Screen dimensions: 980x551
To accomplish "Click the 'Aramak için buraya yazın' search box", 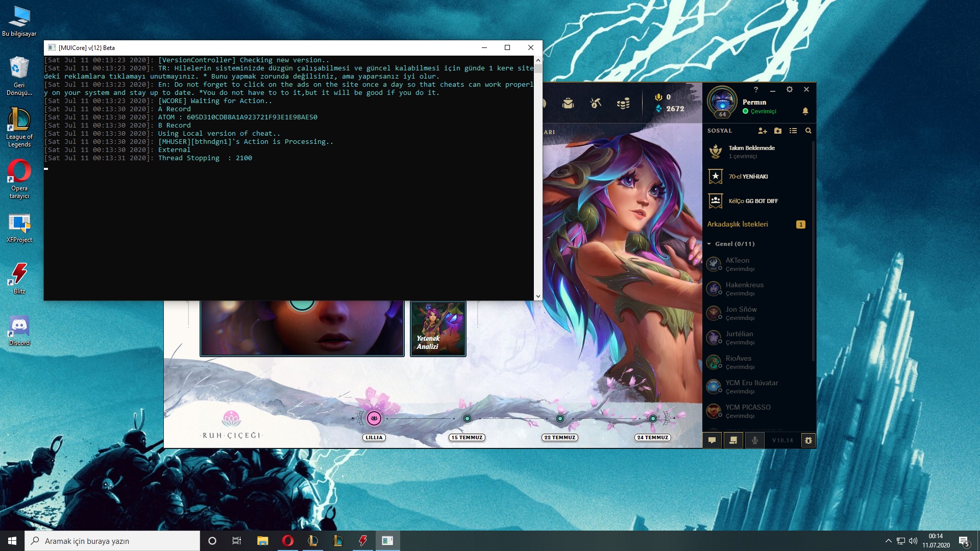I will tap(112, 541).
